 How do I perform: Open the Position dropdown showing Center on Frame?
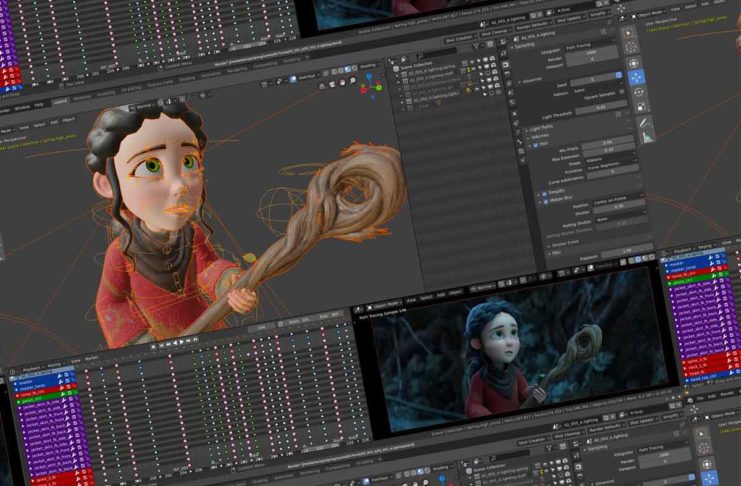click(617, 199)
